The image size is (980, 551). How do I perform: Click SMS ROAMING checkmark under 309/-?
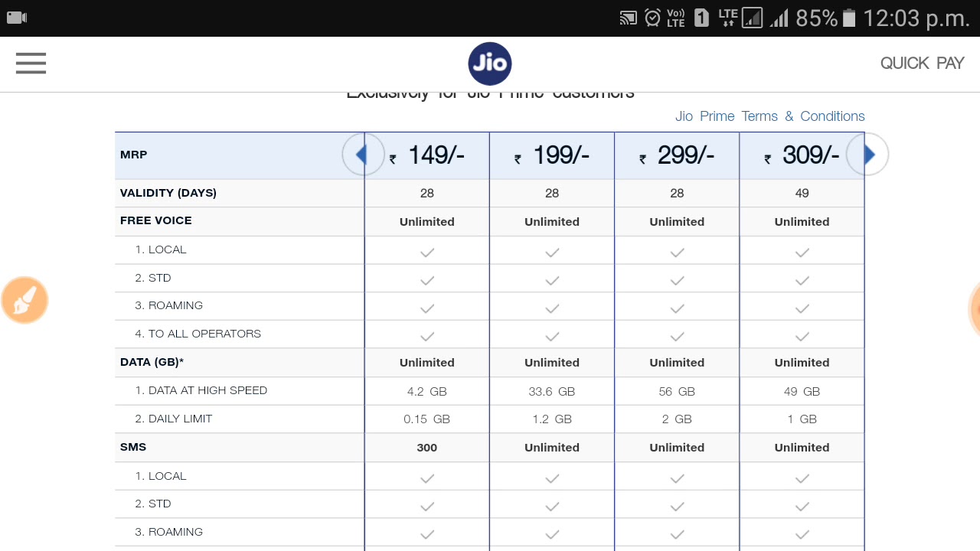(x=802, y=534)
